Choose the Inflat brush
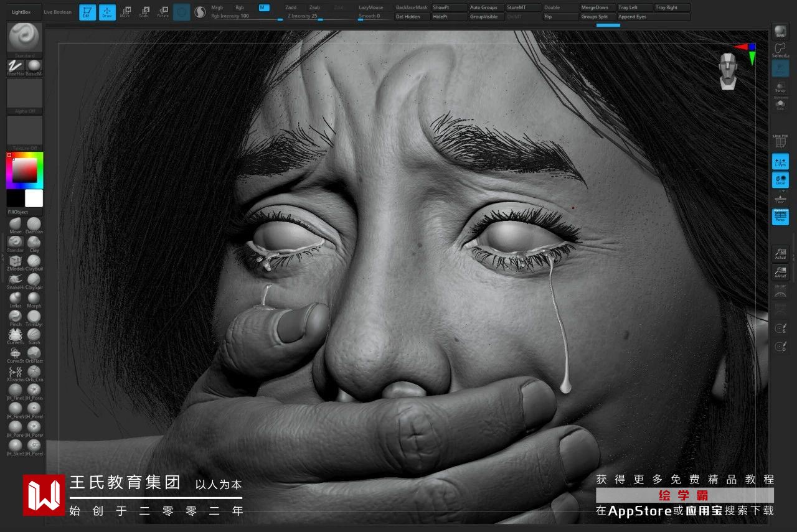 pyautogui.click(x=16, y=299)
